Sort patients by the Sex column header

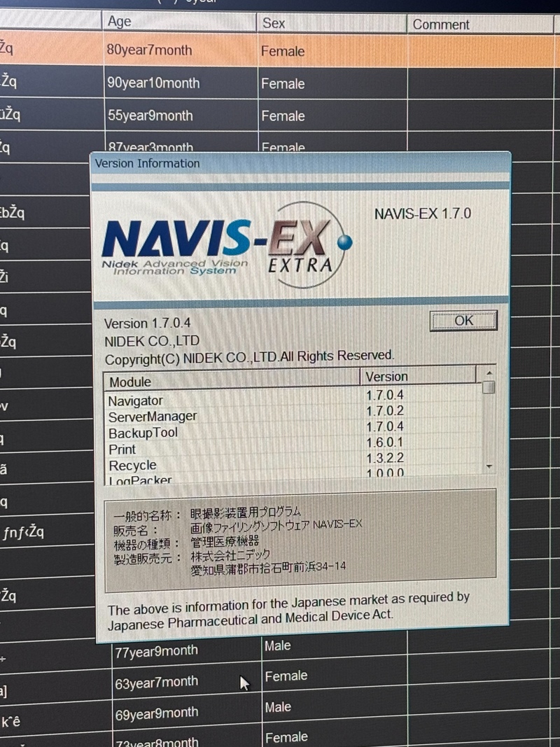(330, 23)
